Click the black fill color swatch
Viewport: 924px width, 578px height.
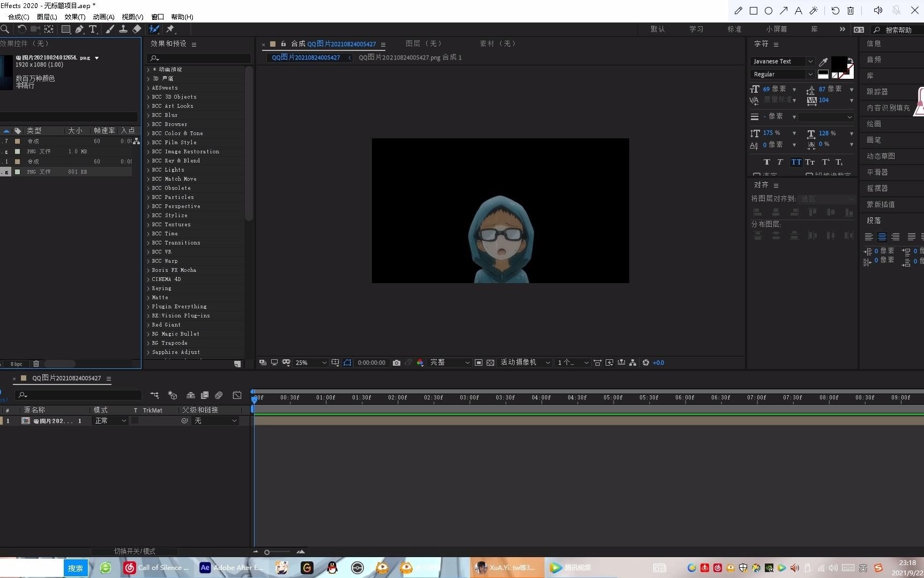(838, 64)
